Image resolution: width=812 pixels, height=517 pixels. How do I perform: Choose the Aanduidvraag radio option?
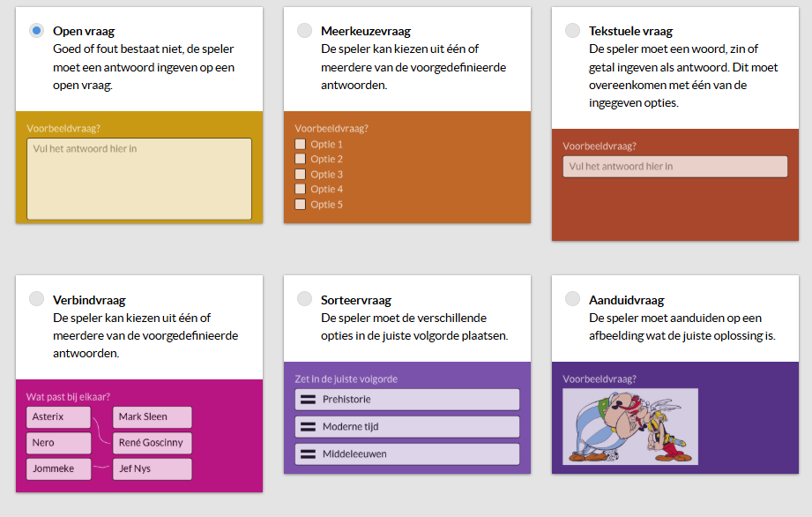(572, 299)
